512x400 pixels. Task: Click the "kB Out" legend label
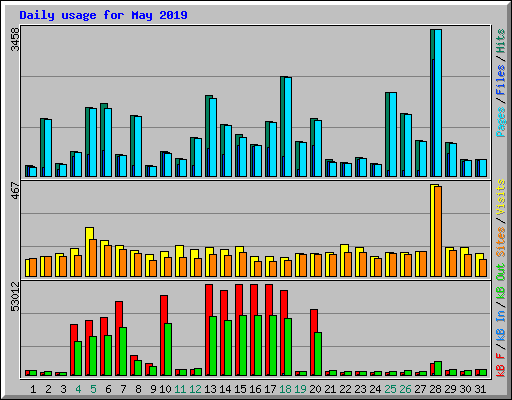point(500,281)
